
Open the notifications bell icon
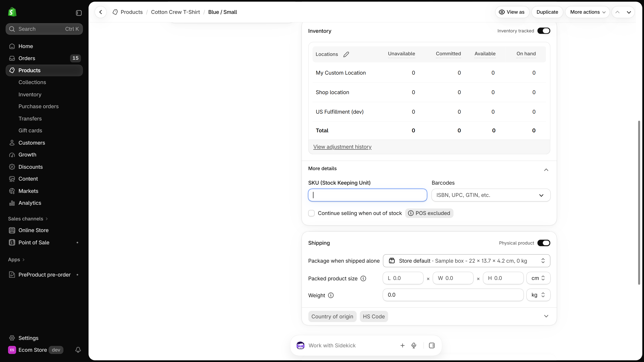pyautogui.click(x=78, y=350)
